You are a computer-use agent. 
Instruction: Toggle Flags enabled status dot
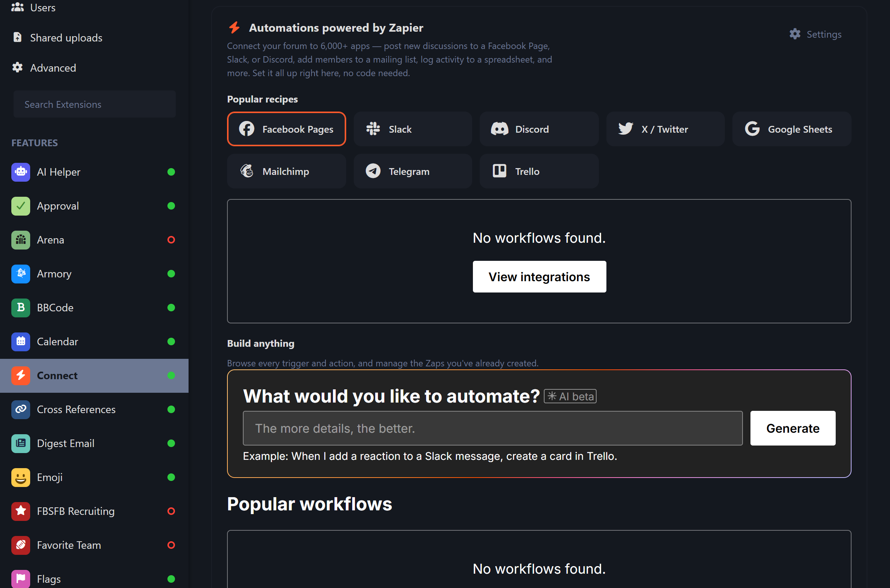click(171, 579)
